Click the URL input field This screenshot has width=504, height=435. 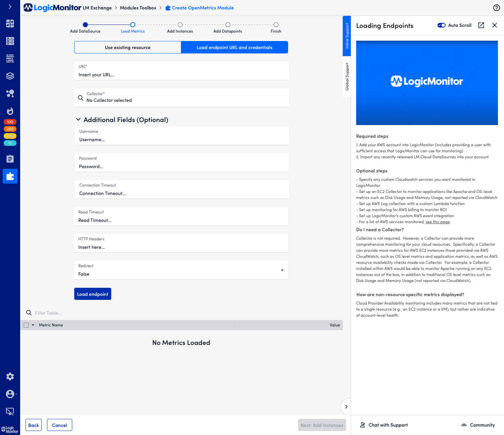[x=181, y=71]
